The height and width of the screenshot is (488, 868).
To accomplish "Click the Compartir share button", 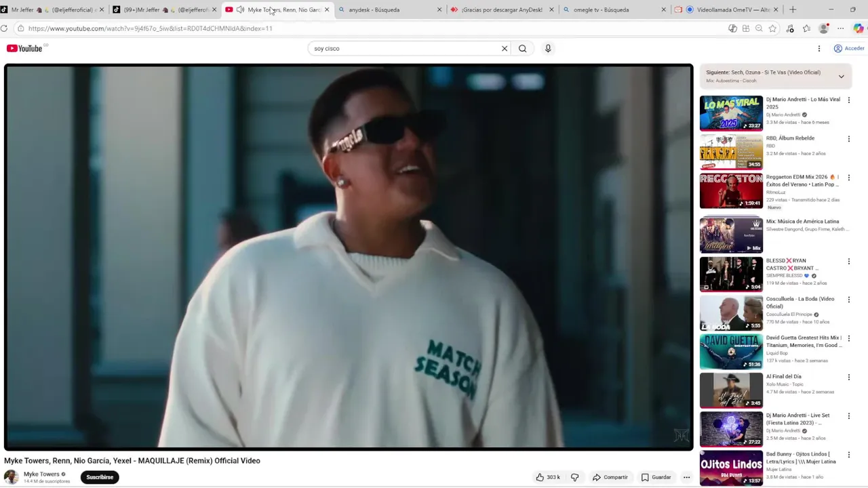I will 610,477.
